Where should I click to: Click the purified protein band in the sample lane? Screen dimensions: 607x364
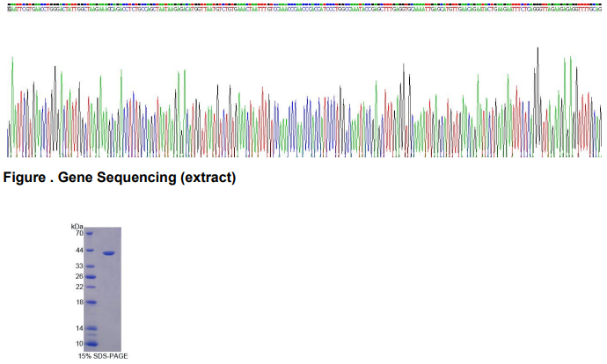tap(109, 253)
